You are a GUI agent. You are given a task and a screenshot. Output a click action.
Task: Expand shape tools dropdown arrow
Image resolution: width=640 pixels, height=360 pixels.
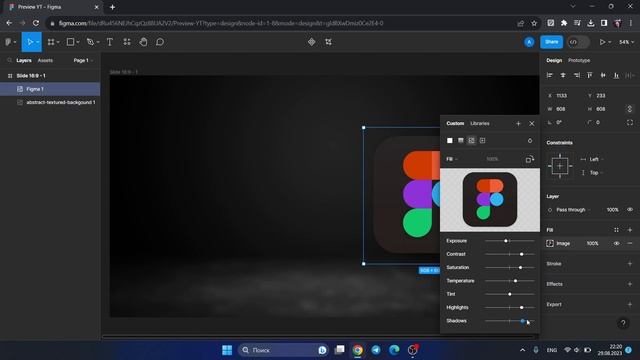pos(78,42)
